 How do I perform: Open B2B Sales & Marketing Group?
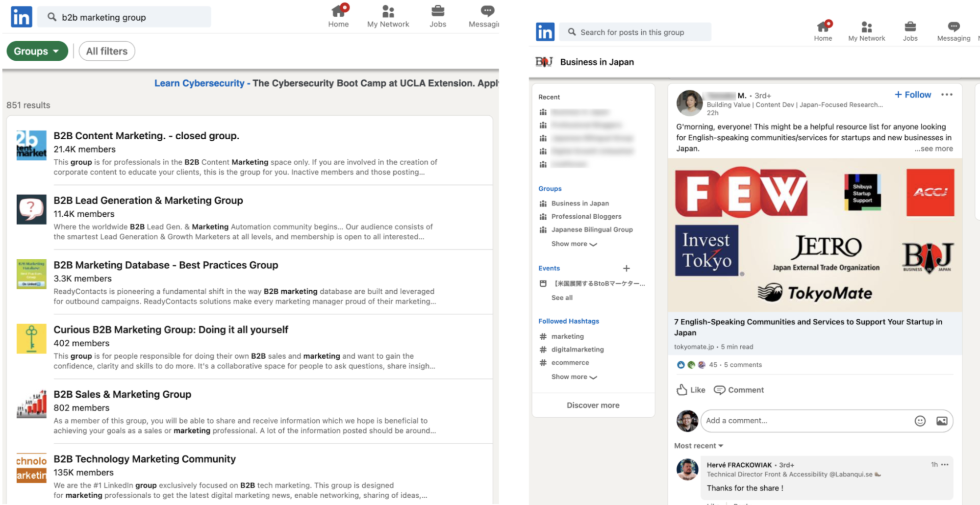coord(122,394)
